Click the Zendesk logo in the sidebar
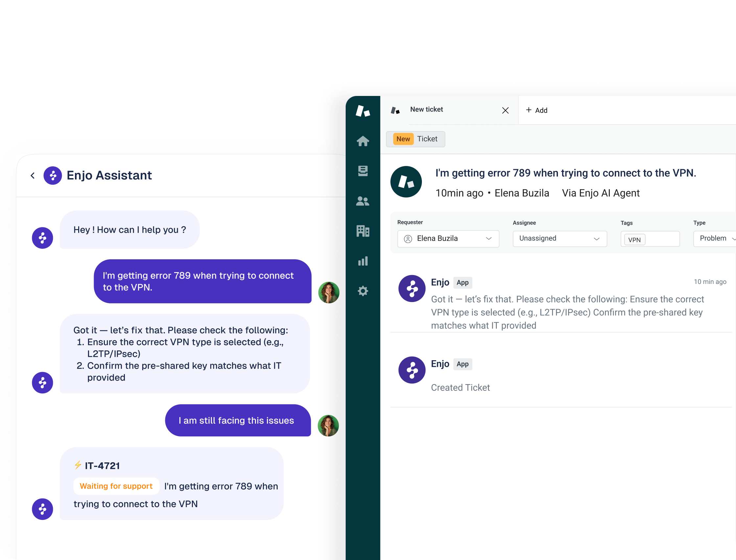This screenshot has width=736, height=560. (362, 111)
